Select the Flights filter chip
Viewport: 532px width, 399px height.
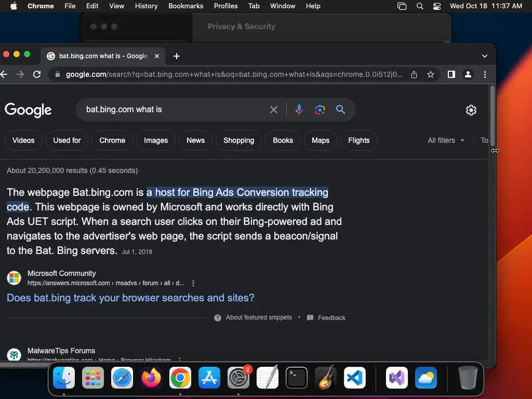click(x=358, y=140)
